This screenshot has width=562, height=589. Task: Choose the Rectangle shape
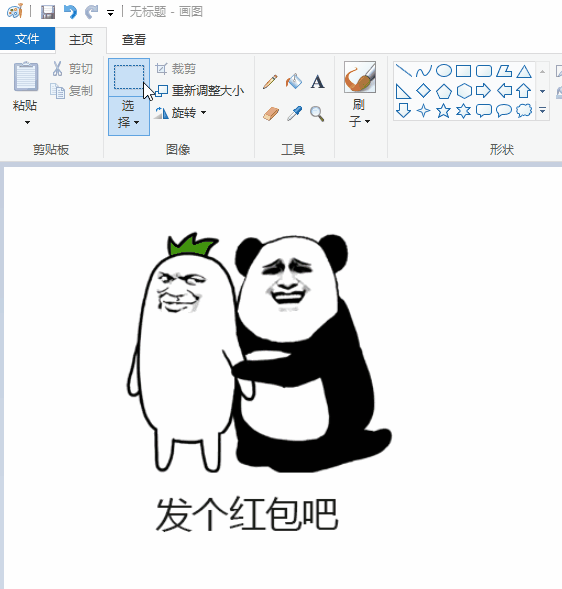(464, 71)
